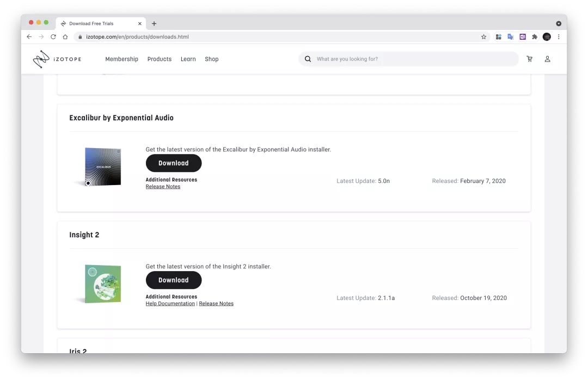Bookmark this page with star icon
Screen dimensions: 588x381
[x=484, y=37]
